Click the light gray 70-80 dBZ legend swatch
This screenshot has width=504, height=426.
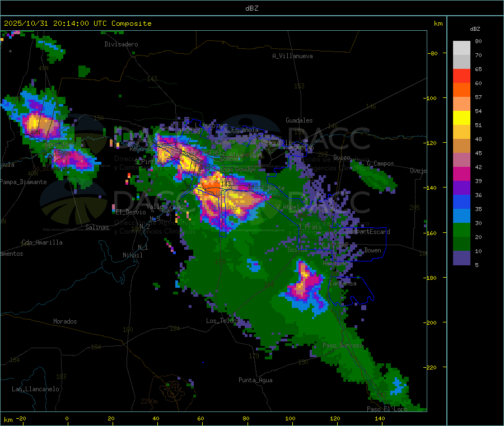461,48
